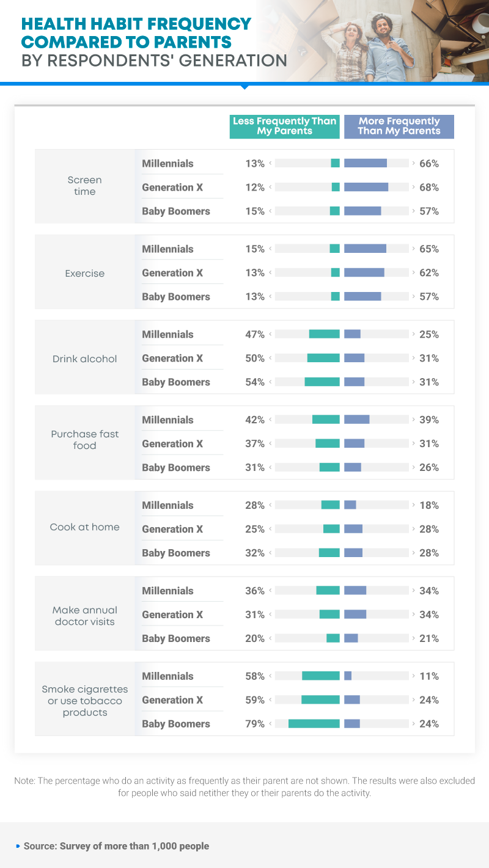Click the teal bar for Baby Boomers smoking

pyautogui.click(x=314, y=724)
